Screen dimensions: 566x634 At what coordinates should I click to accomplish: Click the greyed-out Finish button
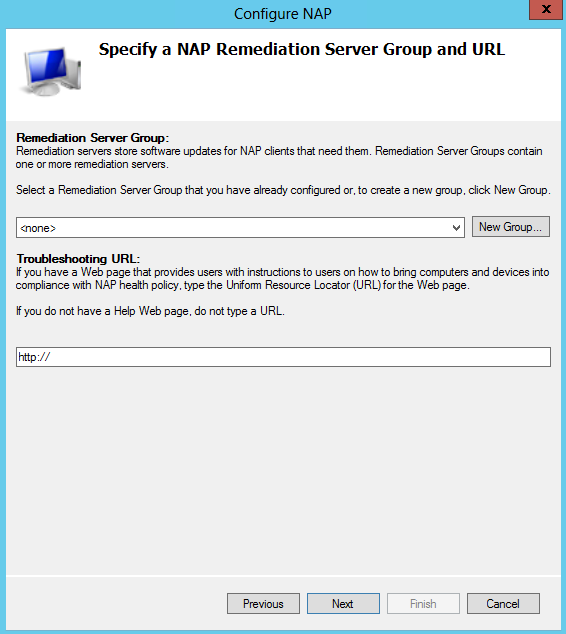423,604
